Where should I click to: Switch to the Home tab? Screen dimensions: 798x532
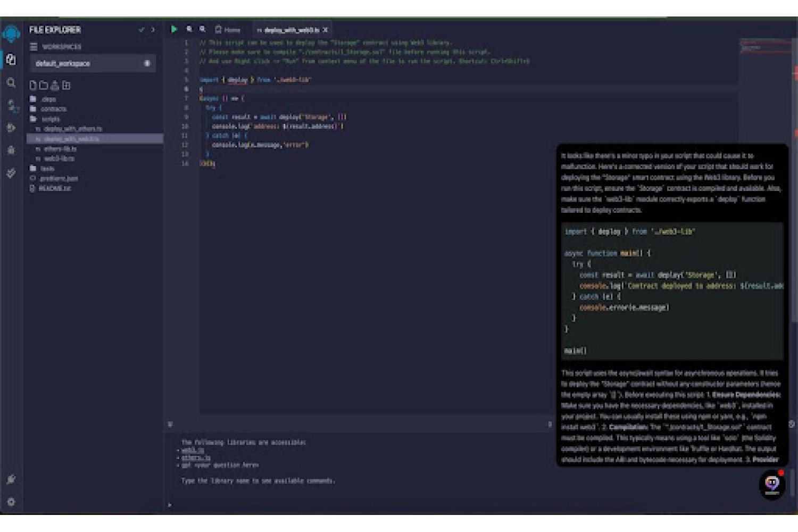(x=228, y=30)
